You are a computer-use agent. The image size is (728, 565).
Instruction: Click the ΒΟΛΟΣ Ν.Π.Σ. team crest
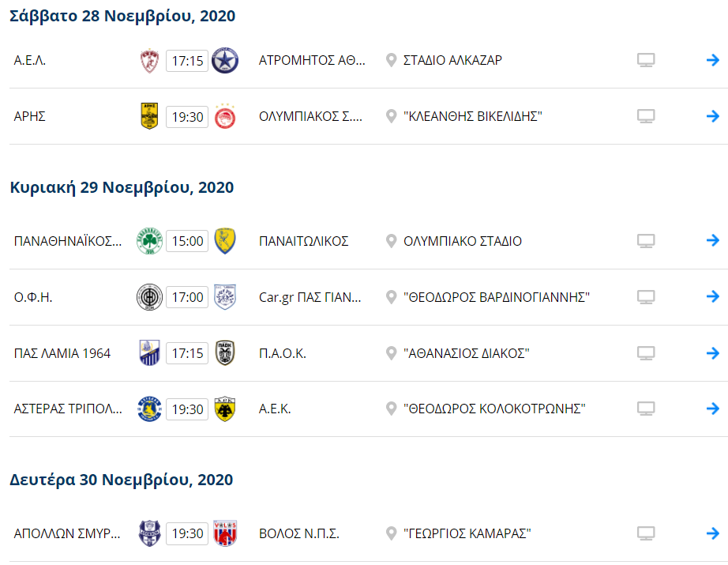[x=225, y=534]
